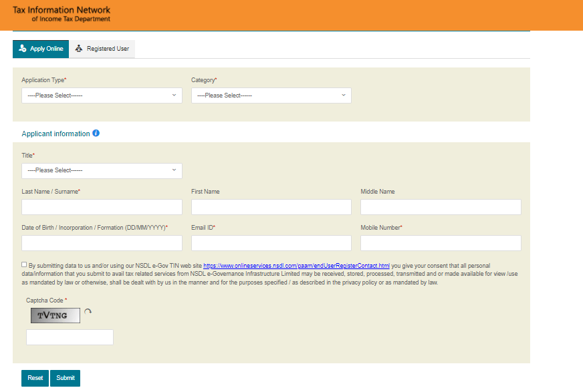Focus the Last Name / Surname field

tap(102, 207)
